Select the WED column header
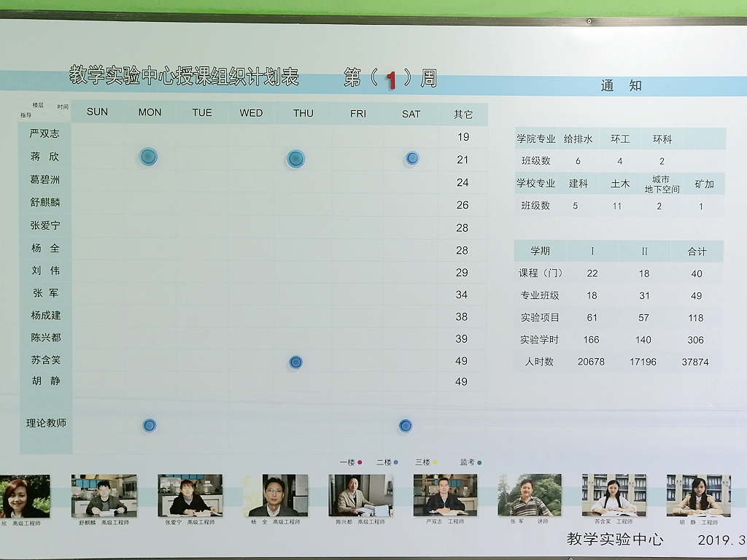This screenshot has height=560, width=747. tap(251, 113)
